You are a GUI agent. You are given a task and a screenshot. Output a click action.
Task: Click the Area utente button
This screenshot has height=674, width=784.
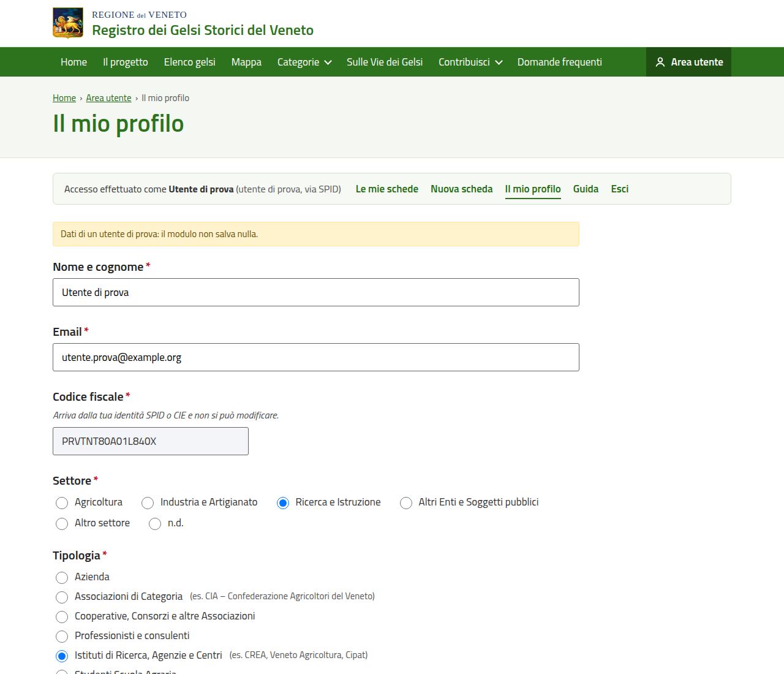pos(688,62)
